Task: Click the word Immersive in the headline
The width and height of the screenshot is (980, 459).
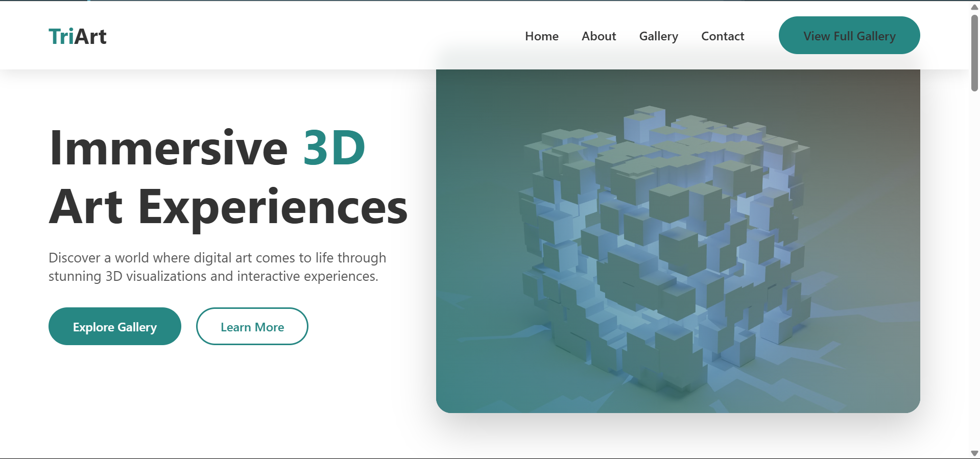Action: (169, 148)
